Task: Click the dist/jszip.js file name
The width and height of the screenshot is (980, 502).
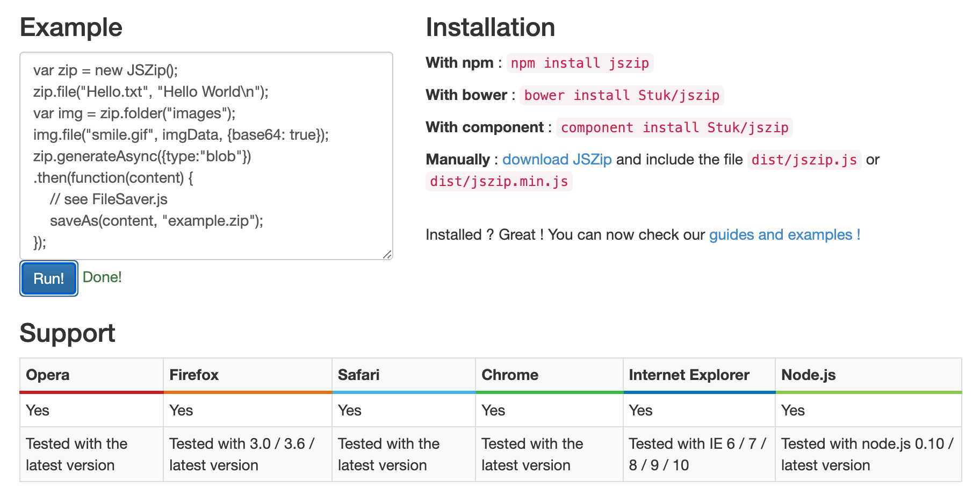Action: 804,160
